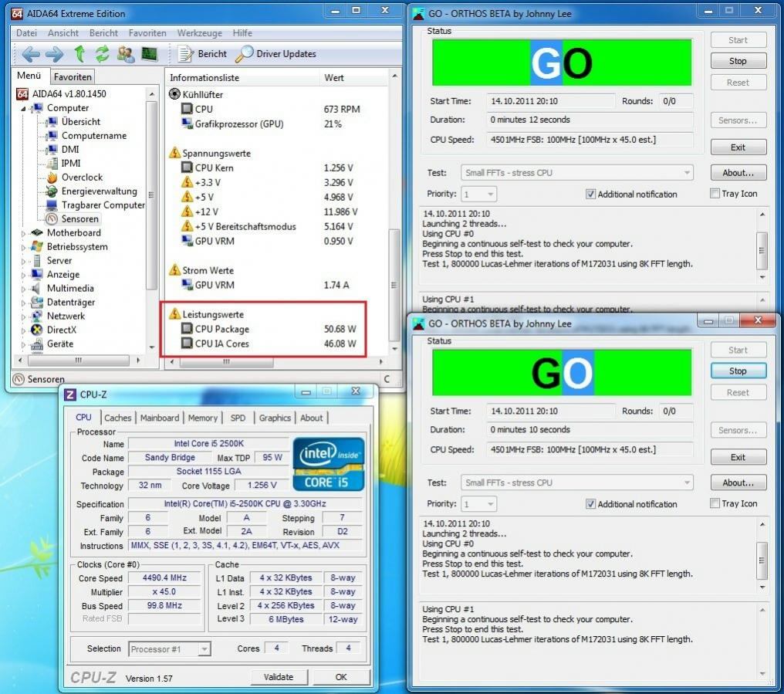Open Driver Updates in AIDA64 toolbar
Image resolution: width=784 pixels, height=694 pixels.
pyautogui.click(x=276, y=53)
